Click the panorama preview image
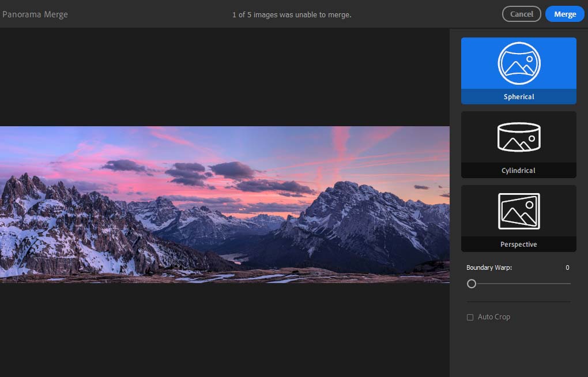588x377 pixels. click(x=225, y=205)
